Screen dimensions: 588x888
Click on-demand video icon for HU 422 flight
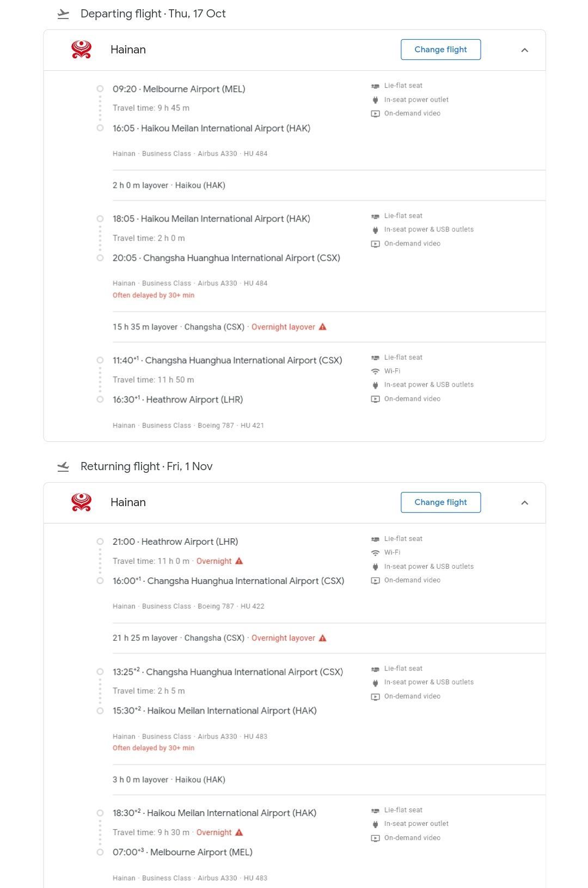pos(375,580)
